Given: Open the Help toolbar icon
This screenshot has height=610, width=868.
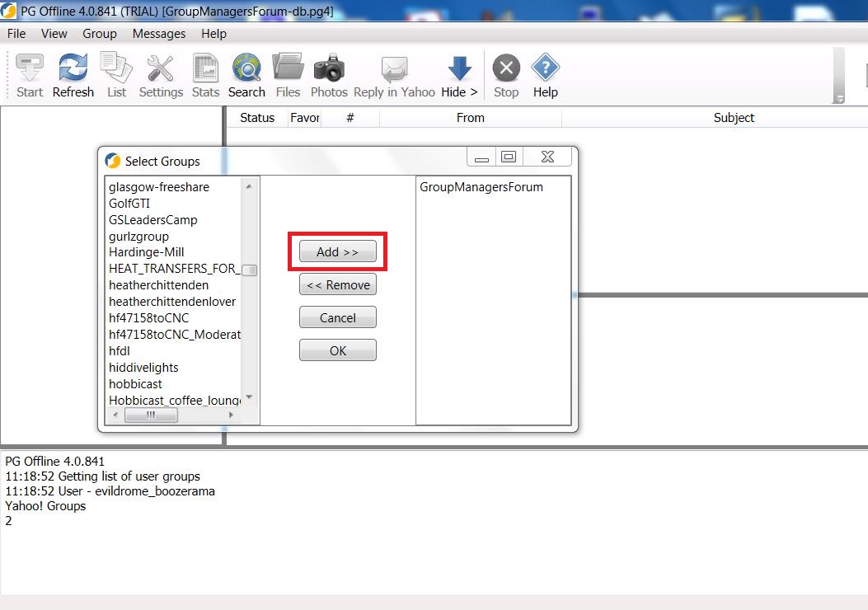Looking at the screenshot, I should pos(545,74).
